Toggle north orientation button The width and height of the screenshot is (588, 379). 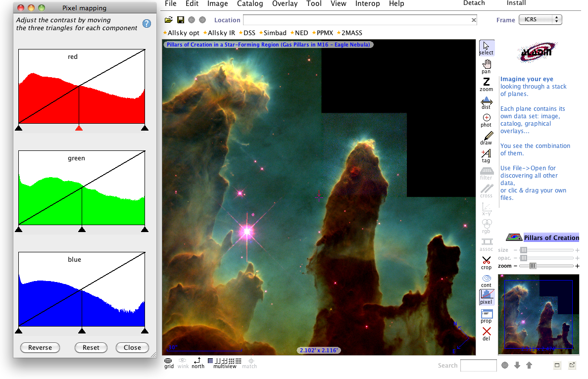(197, 363)
